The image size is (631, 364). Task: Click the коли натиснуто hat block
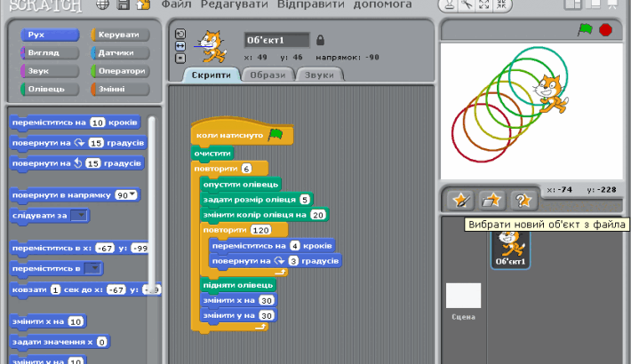pos(242,132)
